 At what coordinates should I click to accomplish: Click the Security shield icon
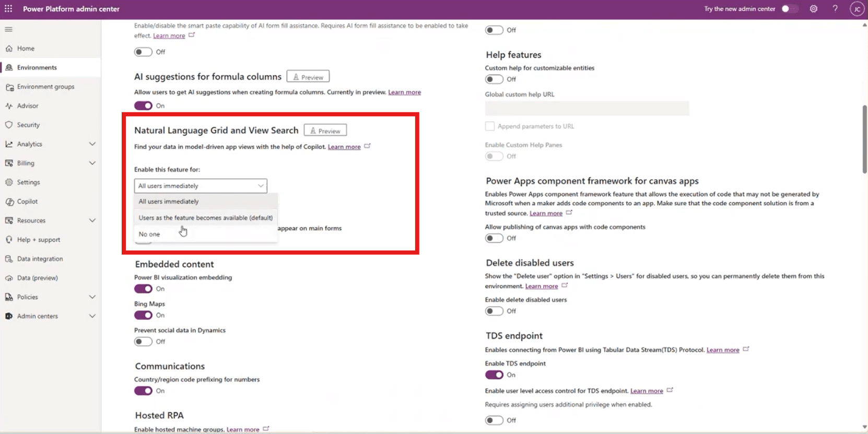click(9, 125)
